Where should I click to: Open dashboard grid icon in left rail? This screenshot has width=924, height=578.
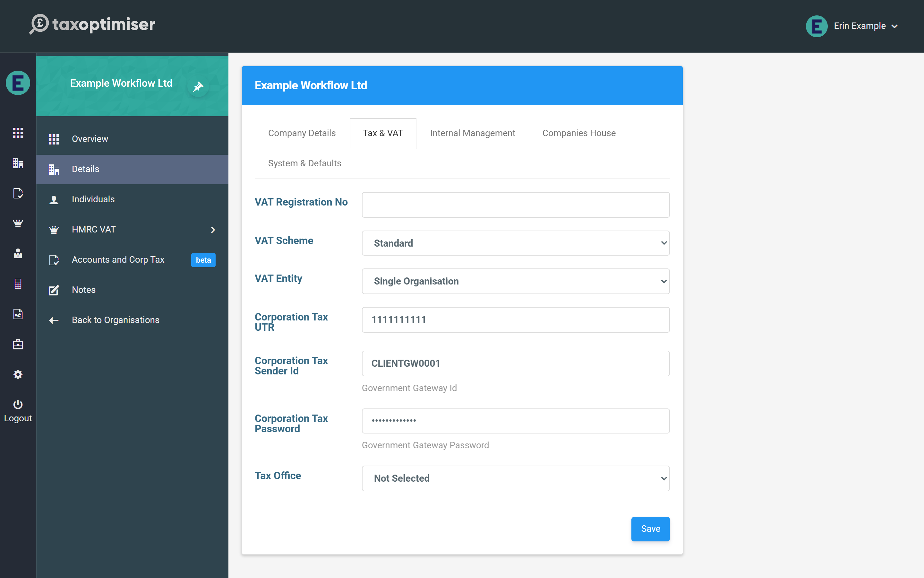pos(18,133)
